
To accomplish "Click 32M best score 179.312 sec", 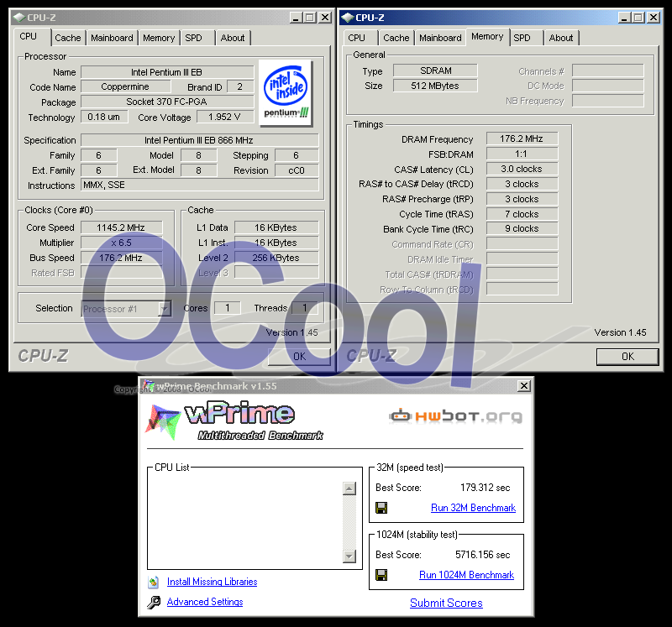I will click(x=486, y=488).
